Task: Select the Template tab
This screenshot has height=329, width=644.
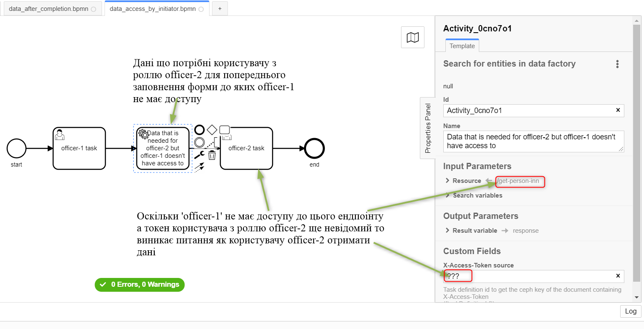Action: tap(462, 46)
